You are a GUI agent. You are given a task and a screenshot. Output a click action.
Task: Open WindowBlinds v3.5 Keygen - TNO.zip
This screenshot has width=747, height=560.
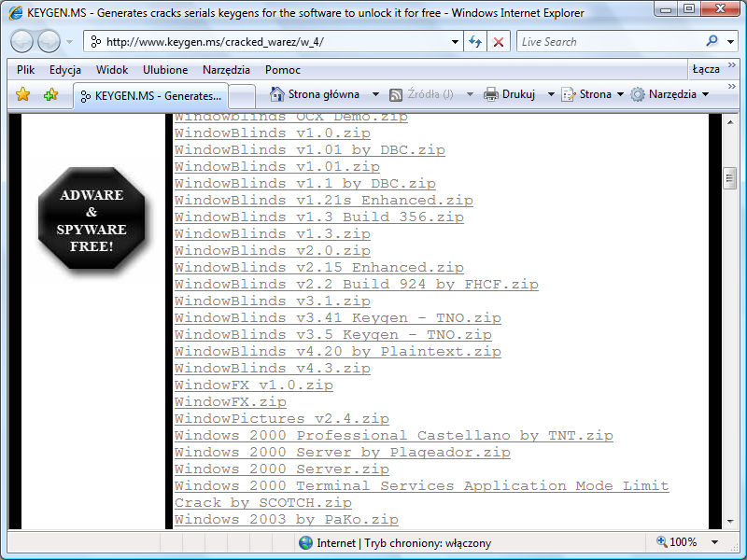pos(333,334)
